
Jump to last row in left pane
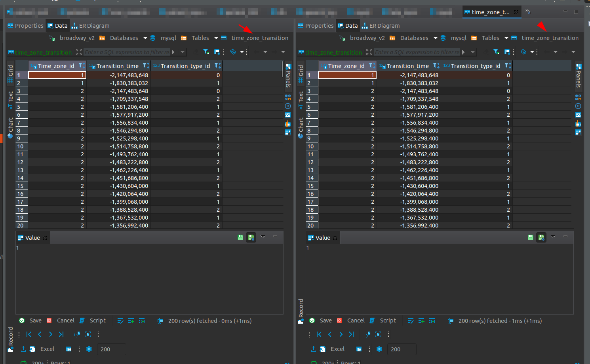pos(61,334)
